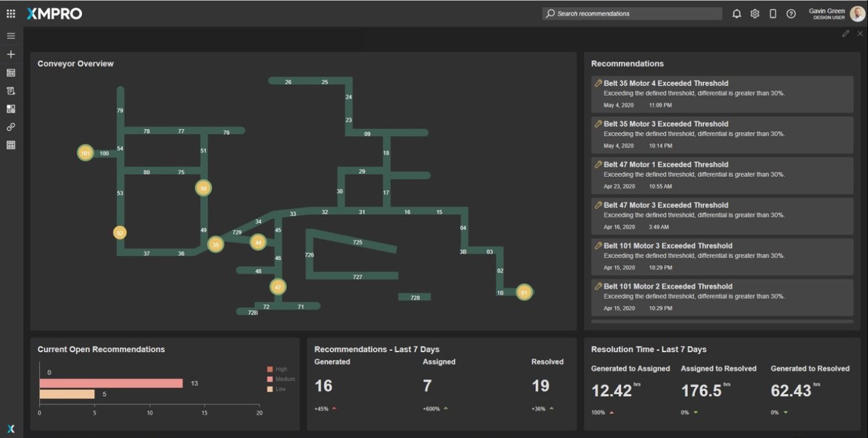Viewport: 868px width, 438px height.
Task: Open the settings gear icon
Action: (x=754, y=14)
